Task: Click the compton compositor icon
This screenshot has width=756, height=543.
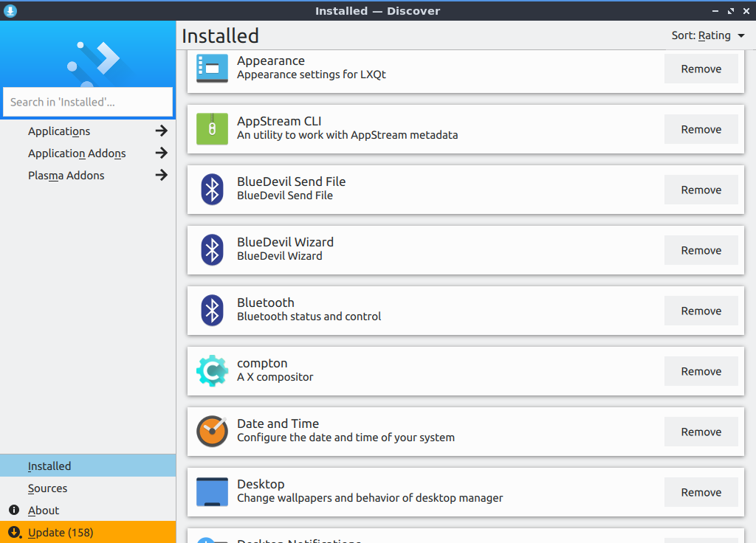Action: (213, 371)
